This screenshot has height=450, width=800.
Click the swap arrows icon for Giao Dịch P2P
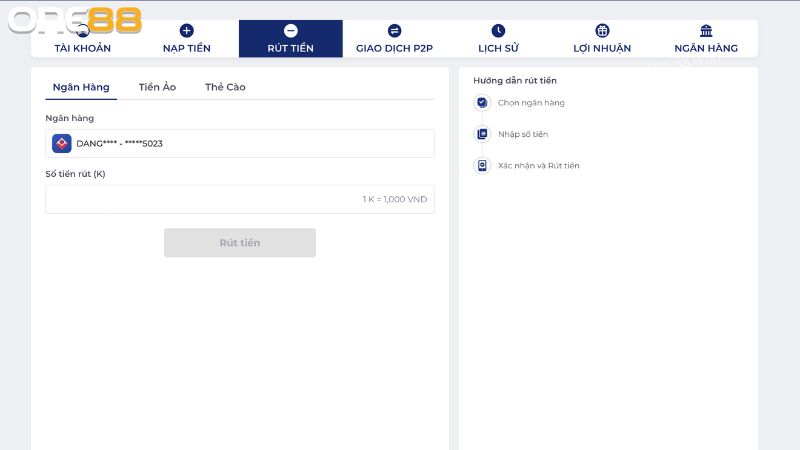click(x=394, y=31)
